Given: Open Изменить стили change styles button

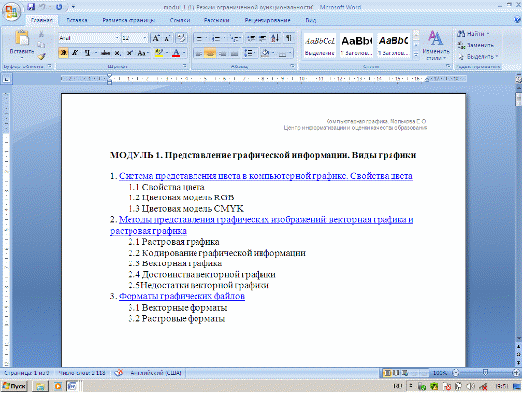Looking at the screenshot, I should pos(435,45).
